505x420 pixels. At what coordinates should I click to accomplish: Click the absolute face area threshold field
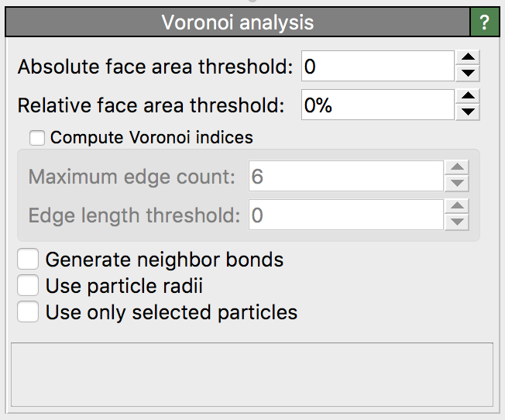(377, 67)
